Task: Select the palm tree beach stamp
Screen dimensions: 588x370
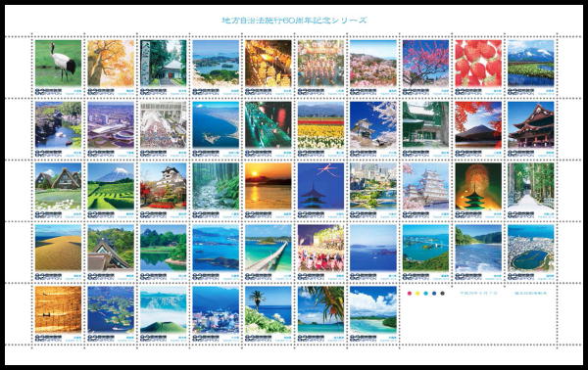Action: [320, 314]
